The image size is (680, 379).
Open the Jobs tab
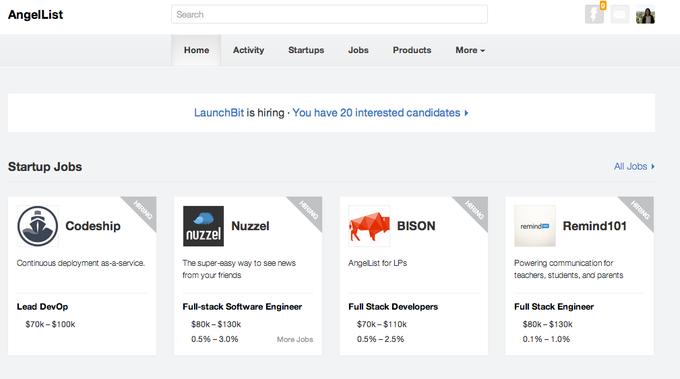click(358, 50)
